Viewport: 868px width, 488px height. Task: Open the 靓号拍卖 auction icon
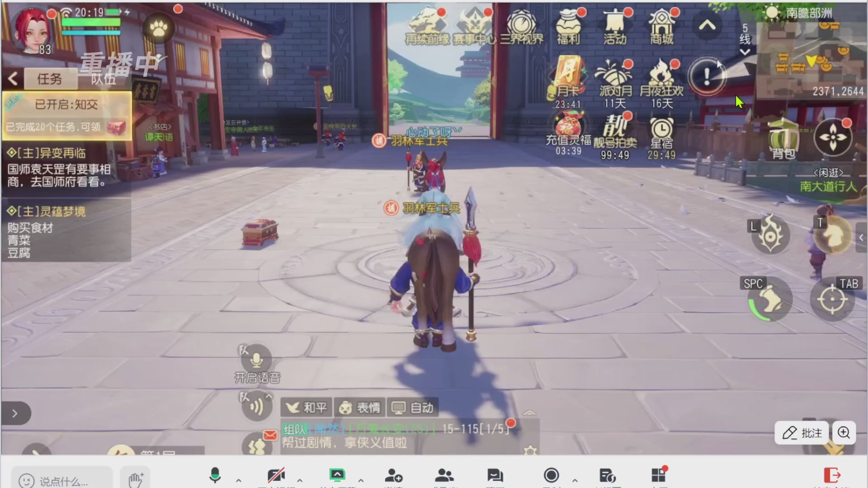615,136
